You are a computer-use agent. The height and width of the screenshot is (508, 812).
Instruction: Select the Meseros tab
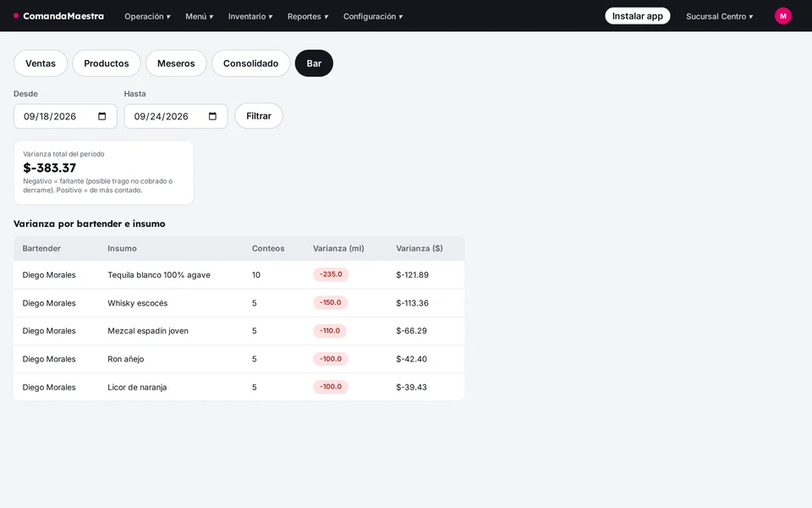click(176, 63)
